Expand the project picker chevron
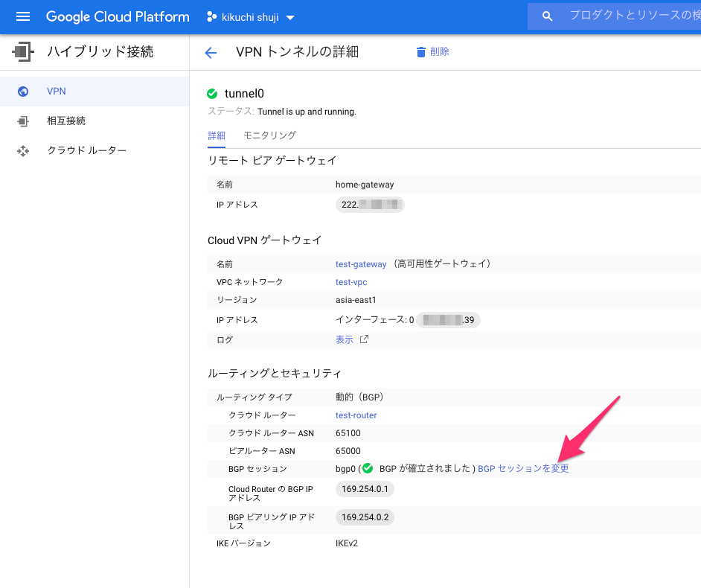Screen dimensions: 701x588 pos(290,17)
